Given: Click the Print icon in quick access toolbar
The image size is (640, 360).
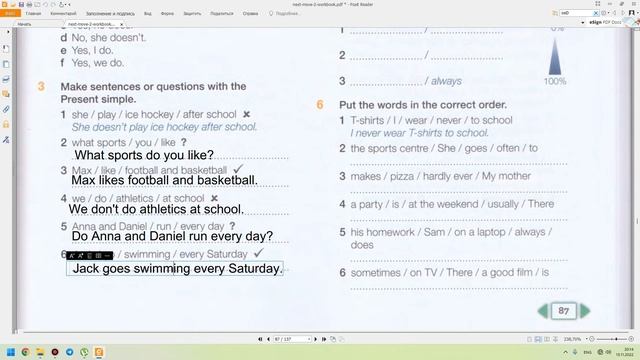Looking at the screenshot, I should 29,4.
